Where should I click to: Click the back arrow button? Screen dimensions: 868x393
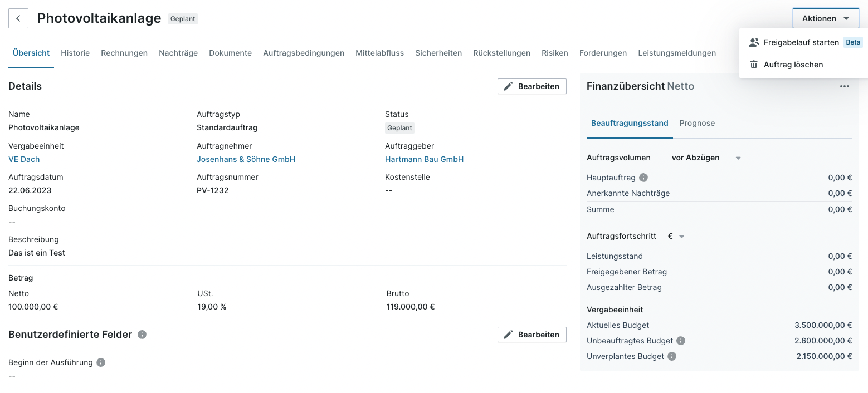pyautogui.click(x=18, y=18)
